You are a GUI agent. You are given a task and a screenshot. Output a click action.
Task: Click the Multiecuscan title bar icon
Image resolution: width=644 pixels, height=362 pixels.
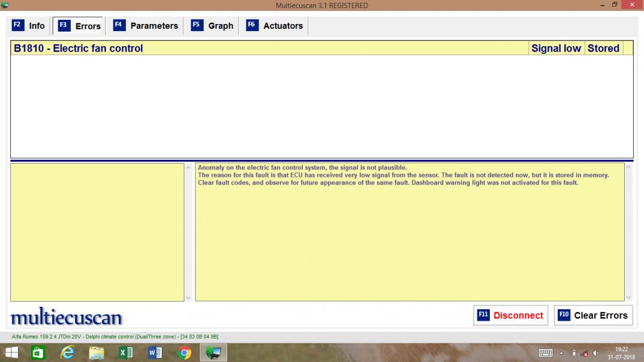point(5,5)
